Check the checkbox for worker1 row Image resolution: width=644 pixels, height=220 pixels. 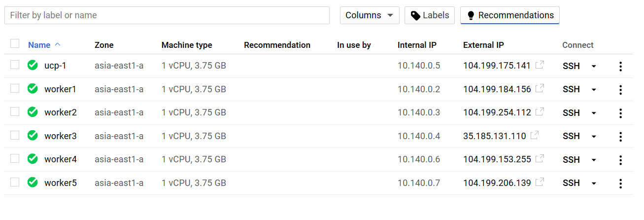click(15, 89)
